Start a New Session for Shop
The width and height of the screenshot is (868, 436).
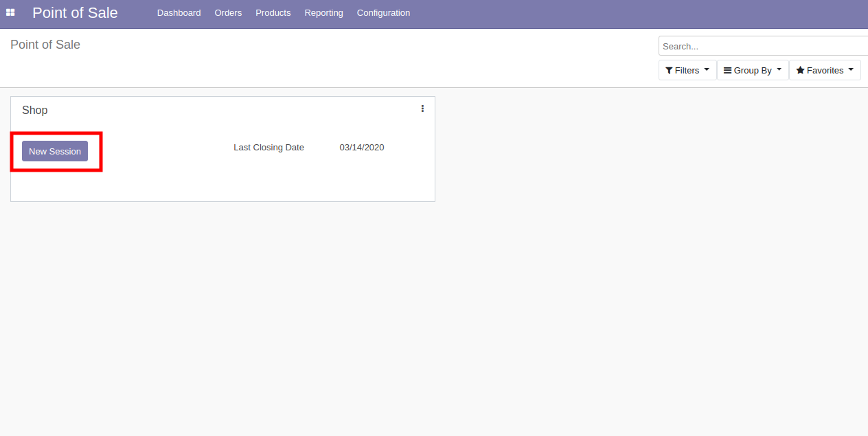click(55, 151)
